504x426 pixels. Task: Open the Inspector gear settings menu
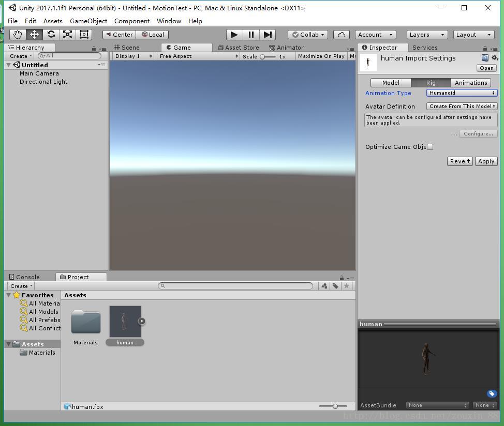(495, 58)
